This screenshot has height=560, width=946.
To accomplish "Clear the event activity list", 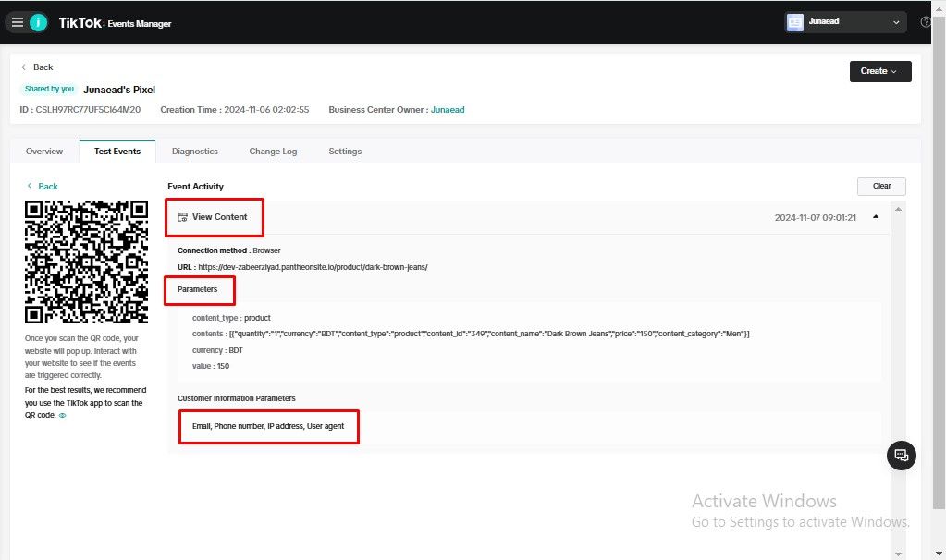I will [881, 187].
